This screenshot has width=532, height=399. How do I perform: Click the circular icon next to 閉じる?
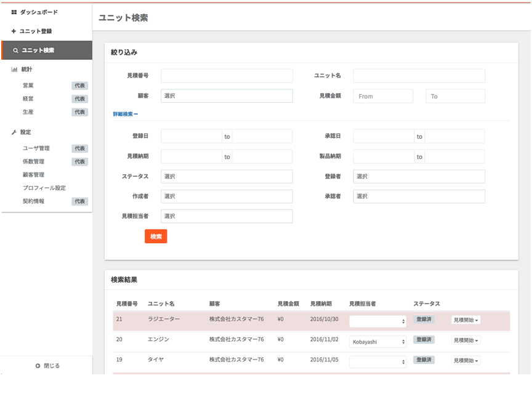[x=38, y=366]
